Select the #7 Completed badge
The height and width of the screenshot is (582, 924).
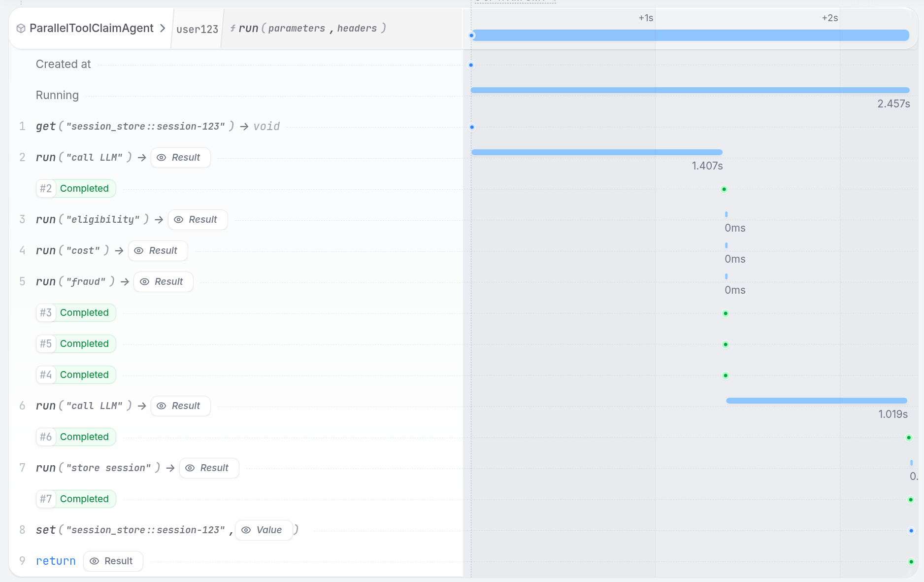76,499
